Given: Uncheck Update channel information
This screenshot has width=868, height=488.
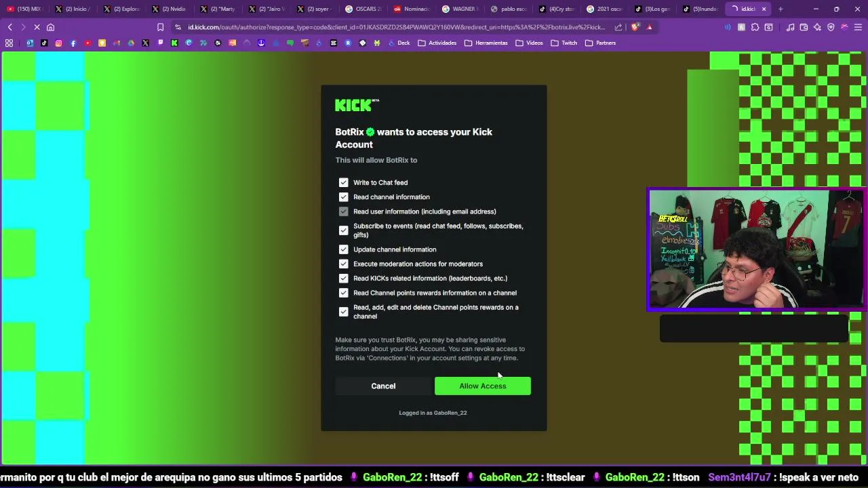Looking at the screenshot, I should [x=343, y=249].
